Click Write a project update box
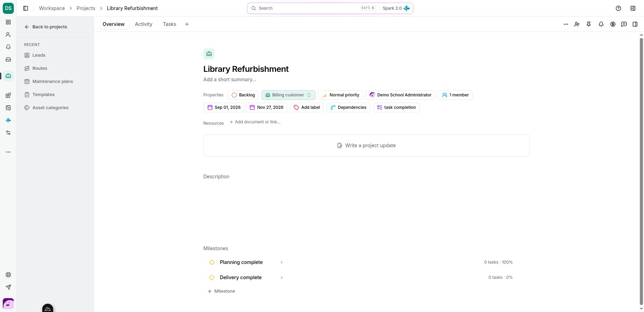This screenshot has height=312, width=644. [x=367, y=145]
